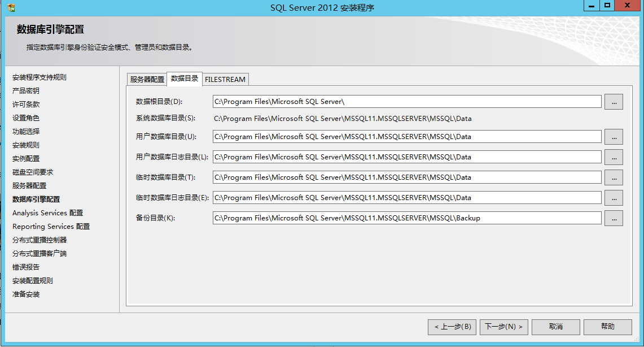The height and width of the screenshot is (347, 644).
Task: Browse for the temp database log directory
Action: pyautogui.click(x=614, y=198)
